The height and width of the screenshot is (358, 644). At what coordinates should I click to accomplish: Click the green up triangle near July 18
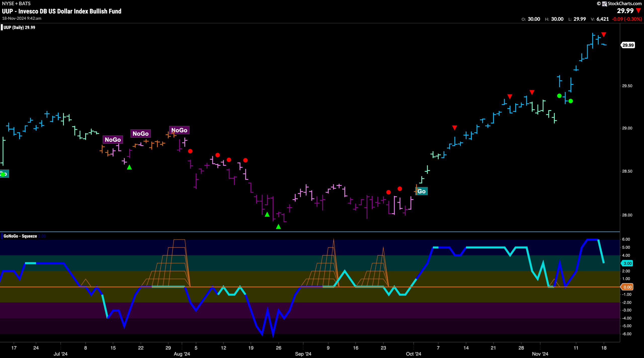point(129,167)
